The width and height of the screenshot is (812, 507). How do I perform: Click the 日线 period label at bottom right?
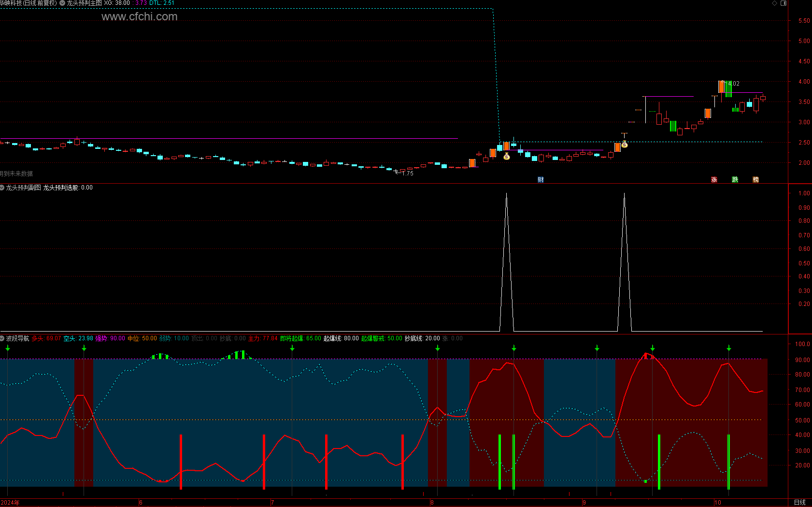[x=799, y=503]
